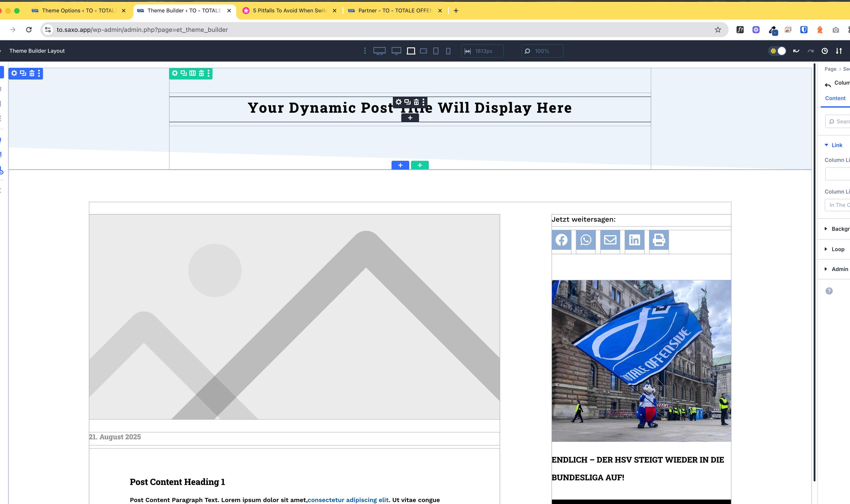Switch to the Content tab
Viewport: 850px width, 504px height.
(835, 98)
